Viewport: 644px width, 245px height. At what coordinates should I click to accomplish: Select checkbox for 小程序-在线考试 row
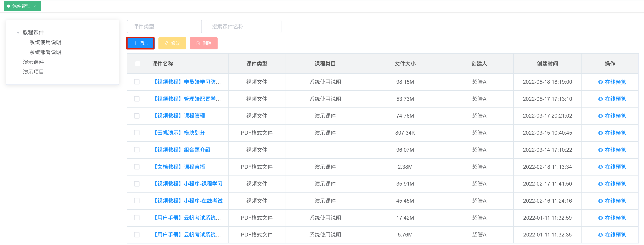pos(137,201)
